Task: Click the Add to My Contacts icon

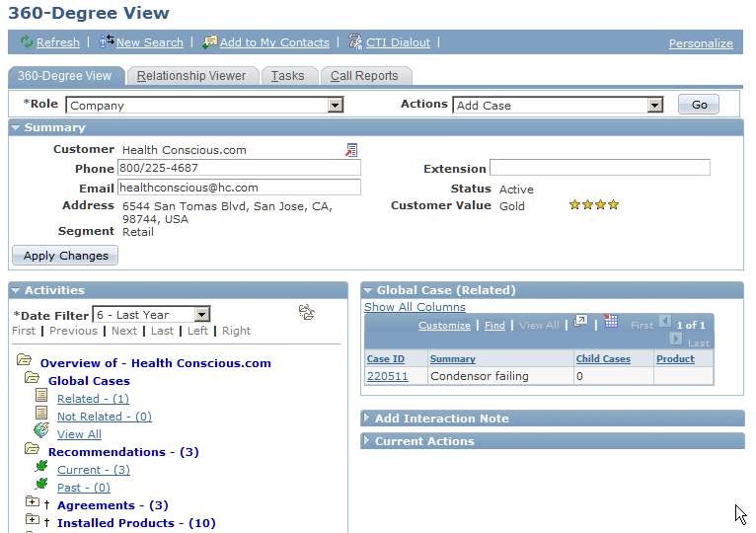Action: tap(210, 42)
